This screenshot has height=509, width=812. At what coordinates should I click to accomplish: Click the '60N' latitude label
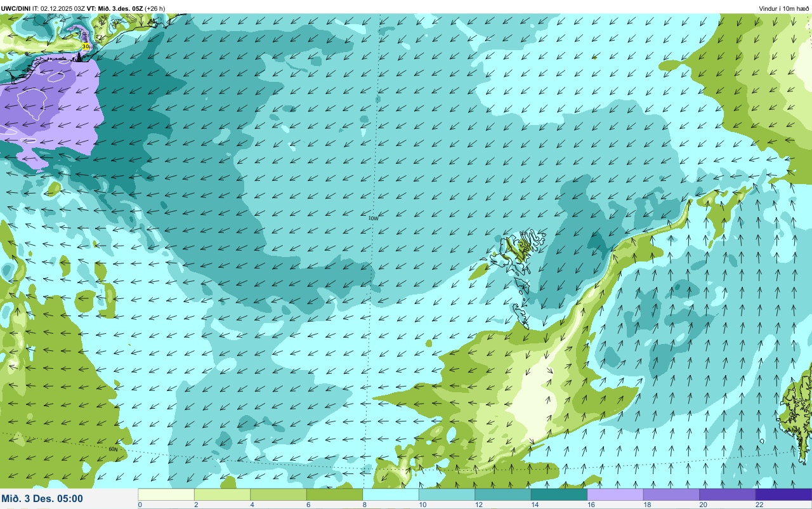(114, 449)
